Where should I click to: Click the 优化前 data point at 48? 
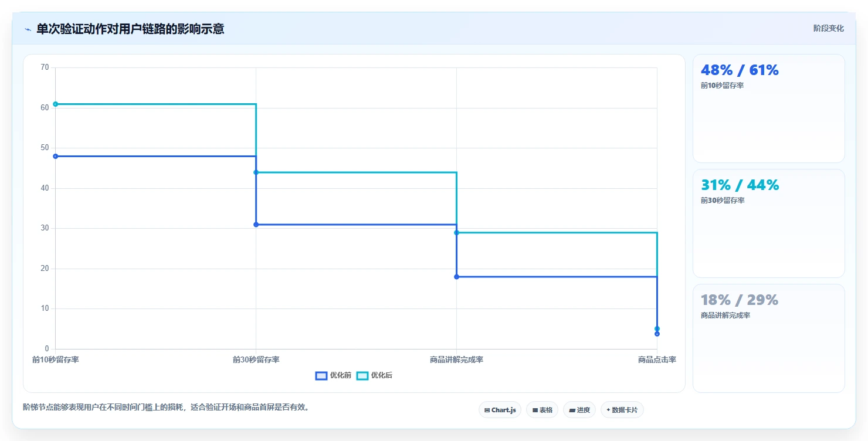[56, 156]
